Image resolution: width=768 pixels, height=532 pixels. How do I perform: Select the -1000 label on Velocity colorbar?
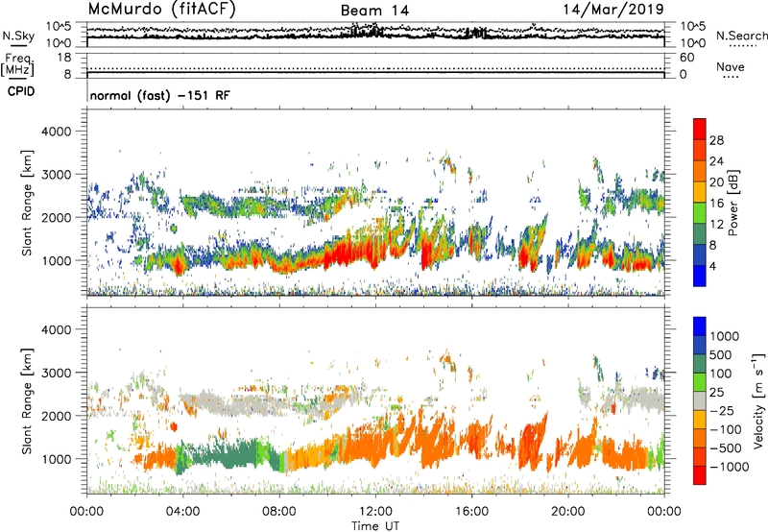729,467
